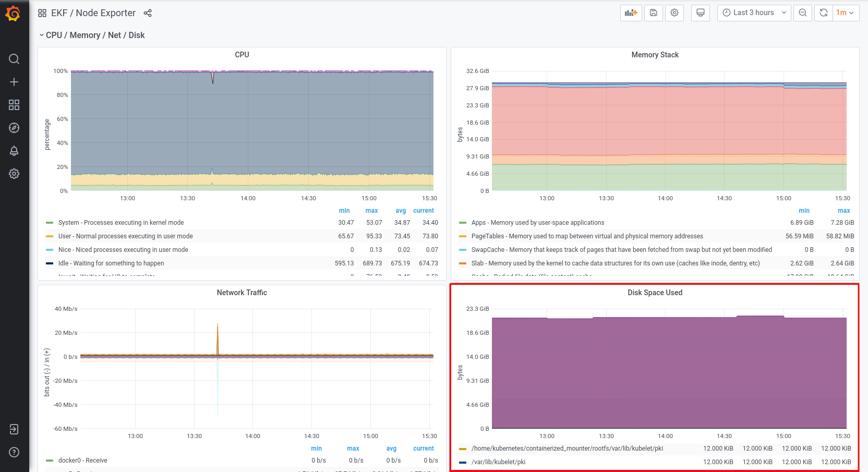Open the Network Traffic panel title menu
Viewport: 868px width, 472px height.
click(242, 293)
